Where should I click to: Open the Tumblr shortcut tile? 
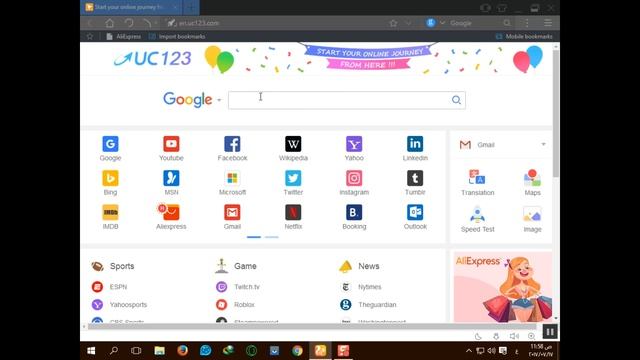point(415,183)
